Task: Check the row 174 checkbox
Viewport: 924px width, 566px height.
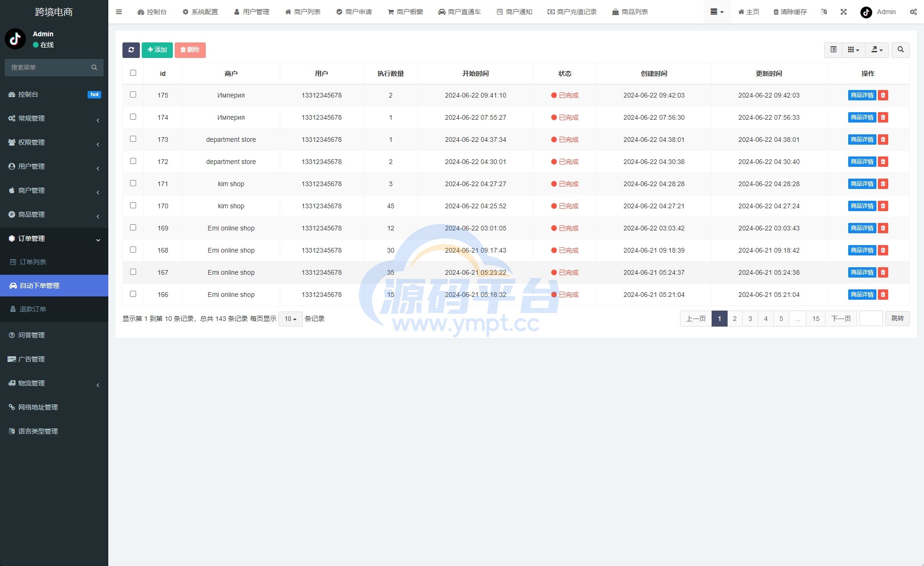Action: click(133, 117)
